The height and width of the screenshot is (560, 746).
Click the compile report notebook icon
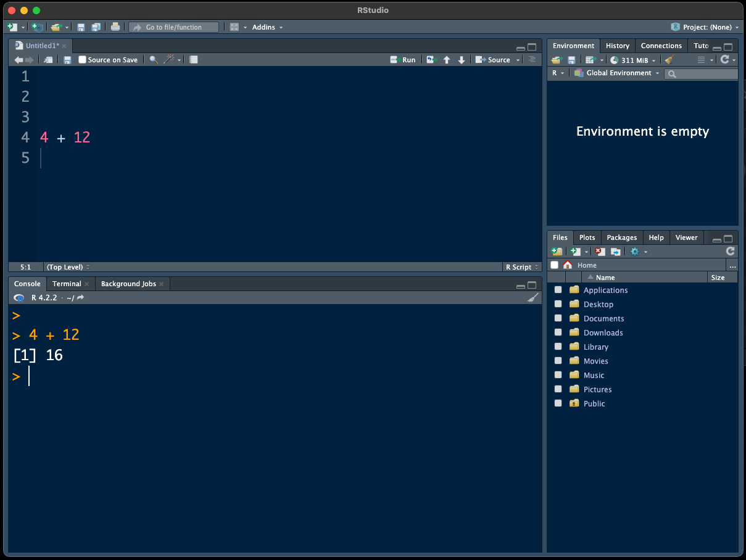[x=194, y=60]
